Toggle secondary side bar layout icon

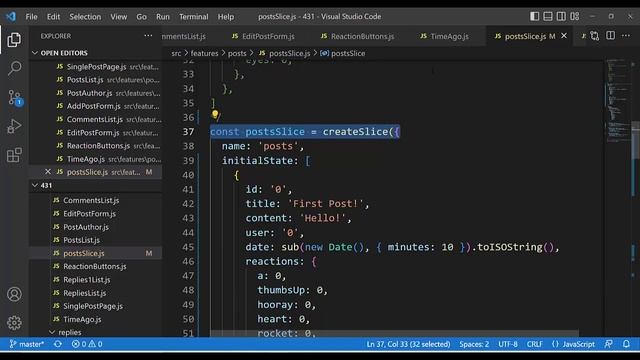[x=561, y=16]
